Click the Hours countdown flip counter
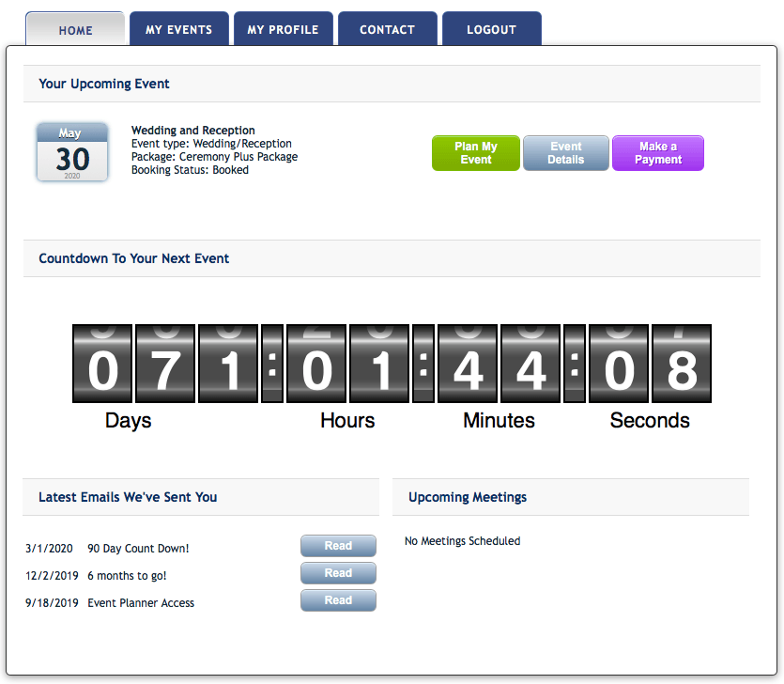Screen dimensions: 784x684 click(x=348, y=364)
